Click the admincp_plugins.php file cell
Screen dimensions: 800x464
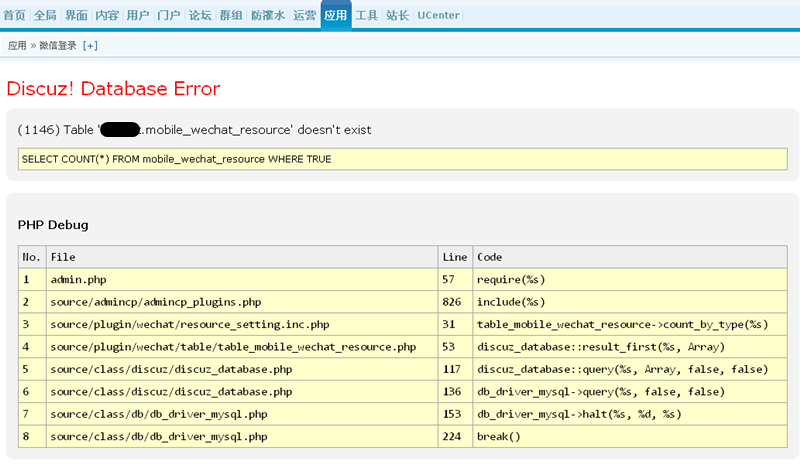[x=242, y=302]
